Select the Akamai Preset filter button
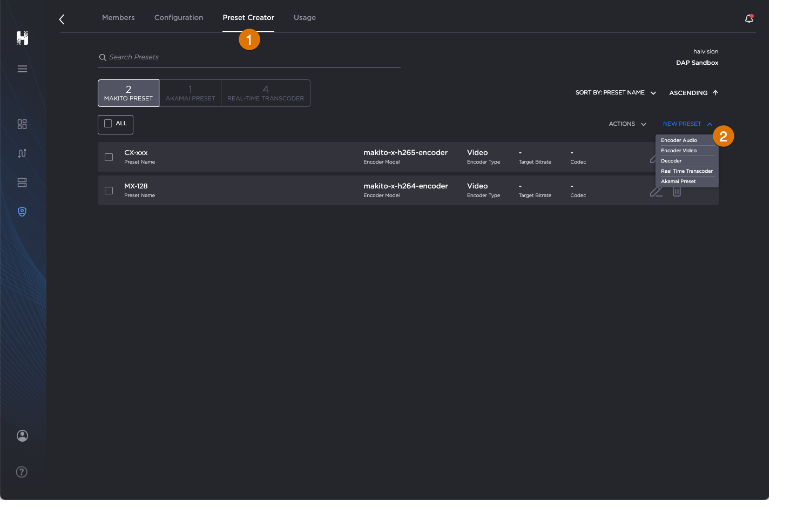The height and width of the screenshot is (520, 789). (190, 93)
